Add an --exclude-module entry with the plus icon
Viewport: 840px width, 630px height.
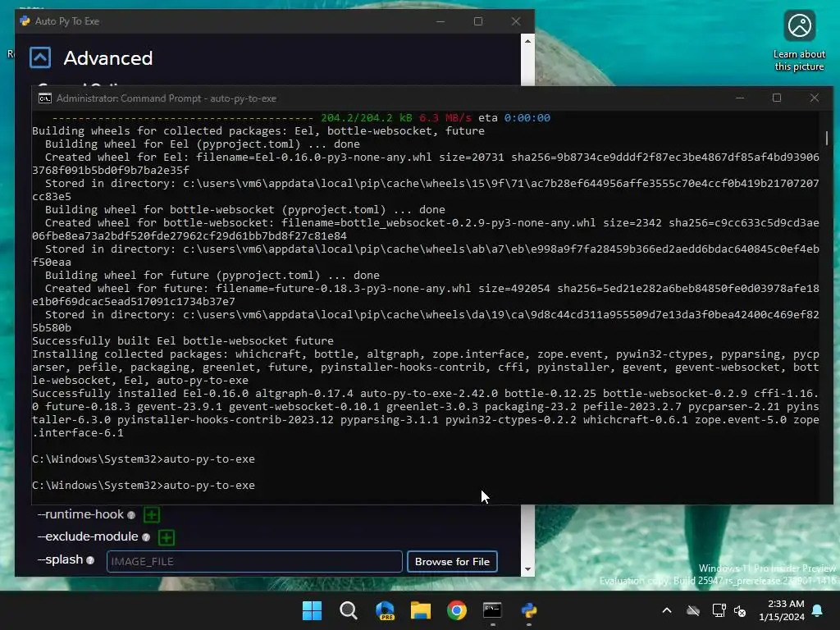(x=167, y=537)
